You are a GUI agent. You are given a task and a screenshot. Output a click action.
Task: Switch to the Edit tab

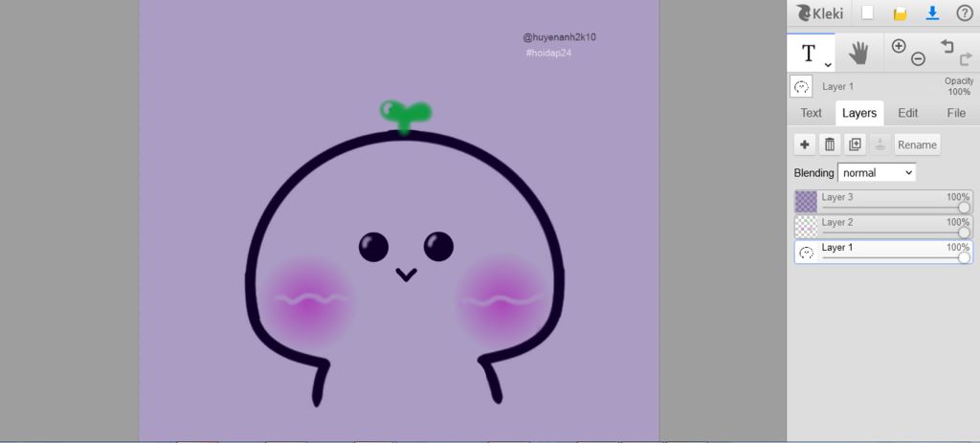click(907, 113)
